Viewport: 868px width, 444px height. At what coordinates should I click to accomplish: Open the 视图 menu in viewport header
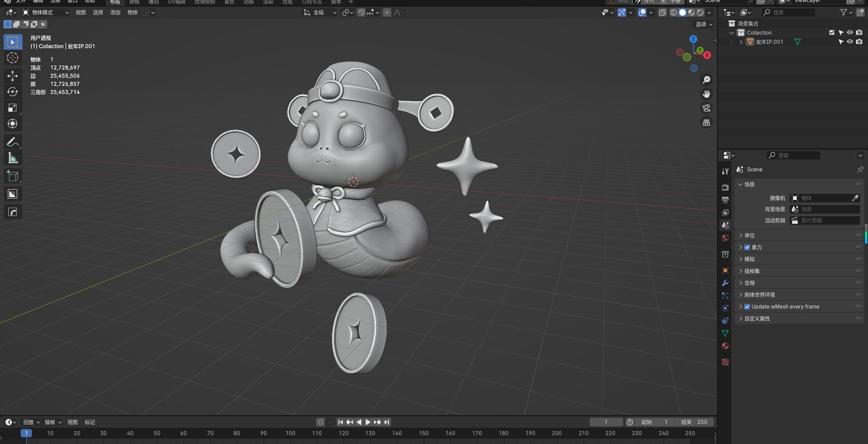pyautogui.click(x=80, y=13)
